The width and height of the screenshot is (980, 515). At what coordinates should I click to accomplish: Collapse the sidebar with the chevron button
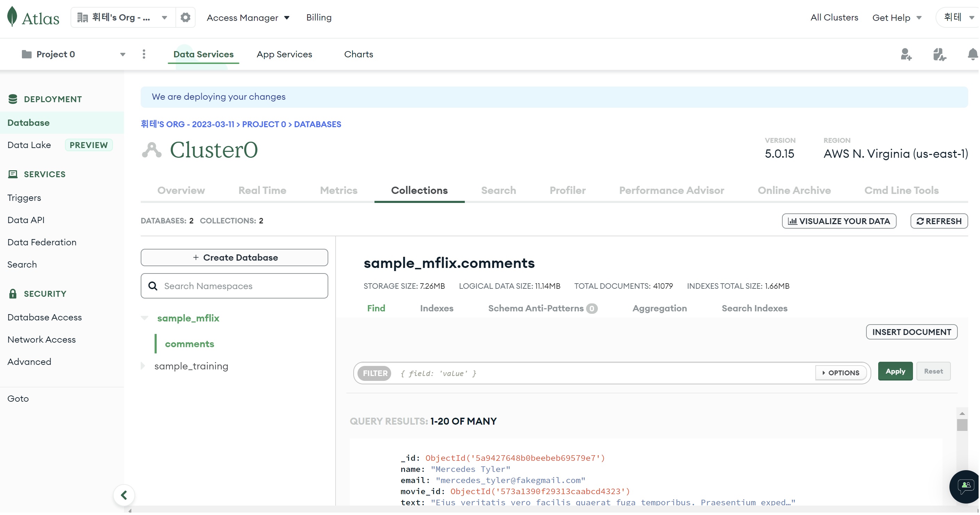coord(124,495)
